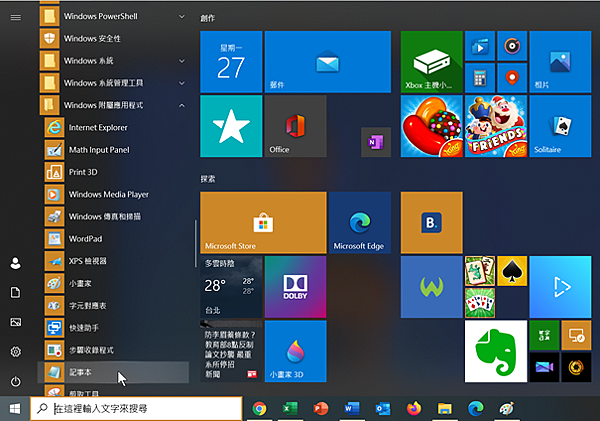Open the 相片 photos tile
The image size is (600, 421).
[560, 62]
